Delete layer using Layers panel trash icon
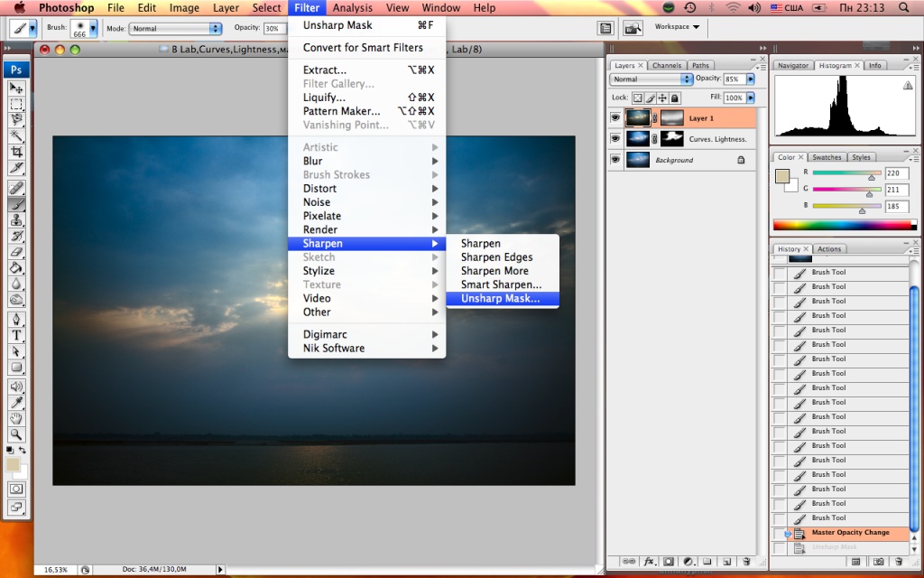924x578 pixels. (x=745, y=561)
